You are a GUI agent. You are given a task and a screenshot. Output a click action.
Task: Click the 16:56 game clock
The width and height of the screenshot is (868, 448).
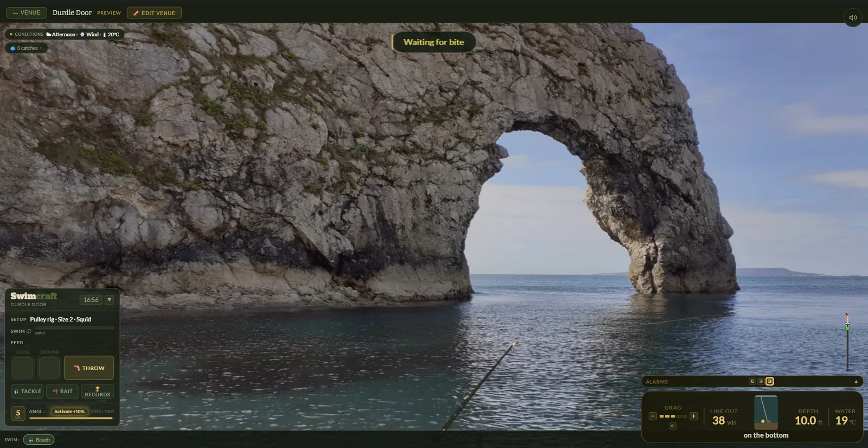click(x=91, y=300)
